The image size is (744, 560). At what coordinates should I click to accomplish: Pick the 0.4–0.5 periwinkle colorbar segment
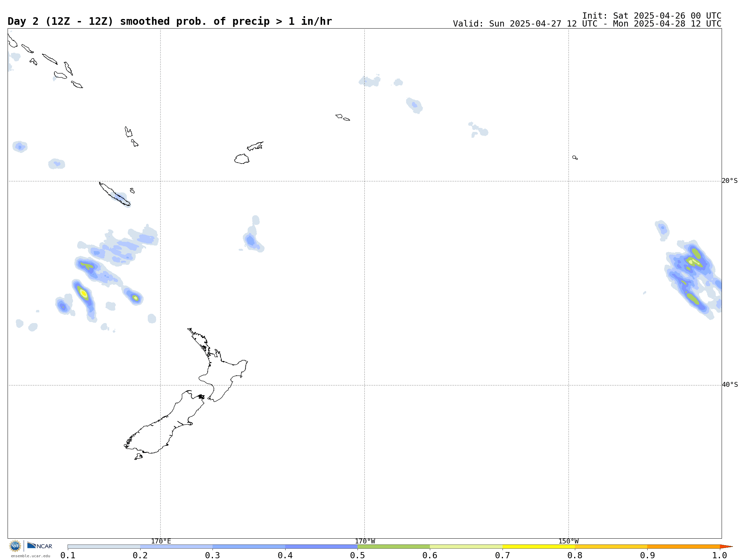pos(321,547)
